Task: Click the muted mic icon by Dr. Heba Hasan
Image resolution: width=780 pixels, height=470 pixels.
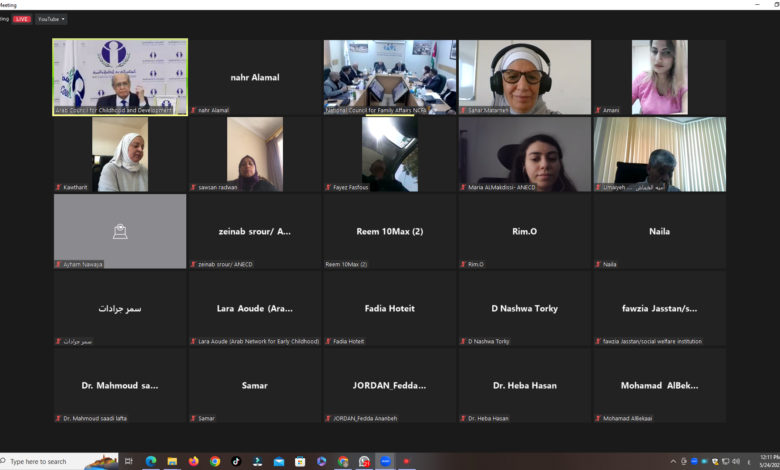Action: point(464,418)
